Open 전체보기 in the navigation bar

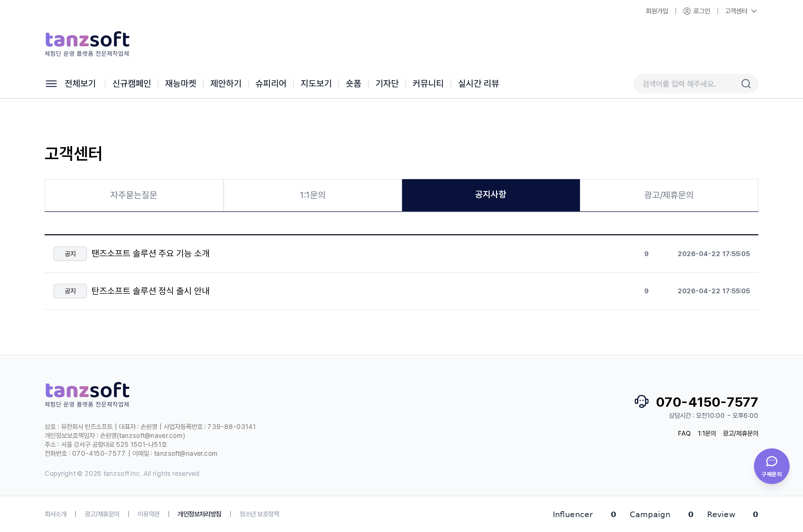[x=80, y=84]
